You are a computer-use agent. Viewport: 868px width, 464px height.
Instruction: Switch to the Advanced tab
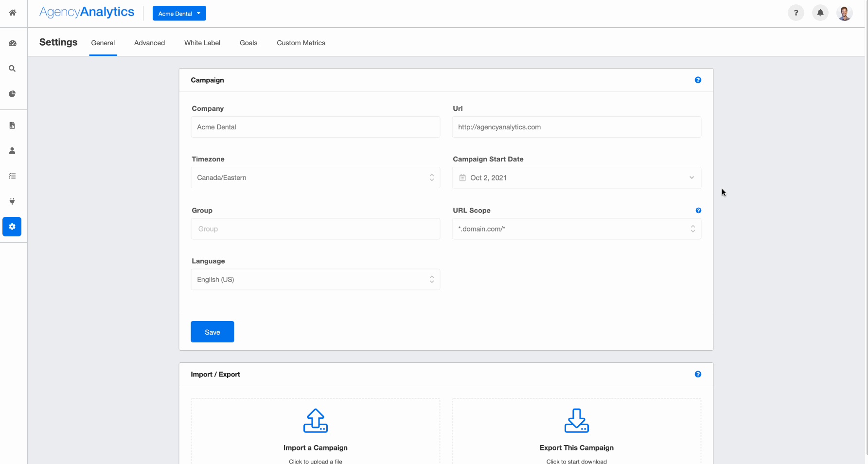(x=149, y=43)
